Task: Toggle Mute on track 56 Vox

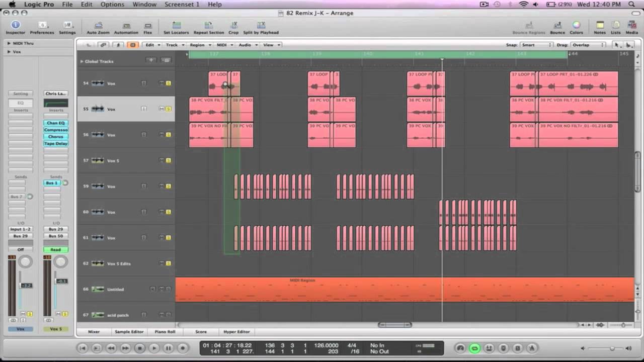Action: tap(162, 135)
